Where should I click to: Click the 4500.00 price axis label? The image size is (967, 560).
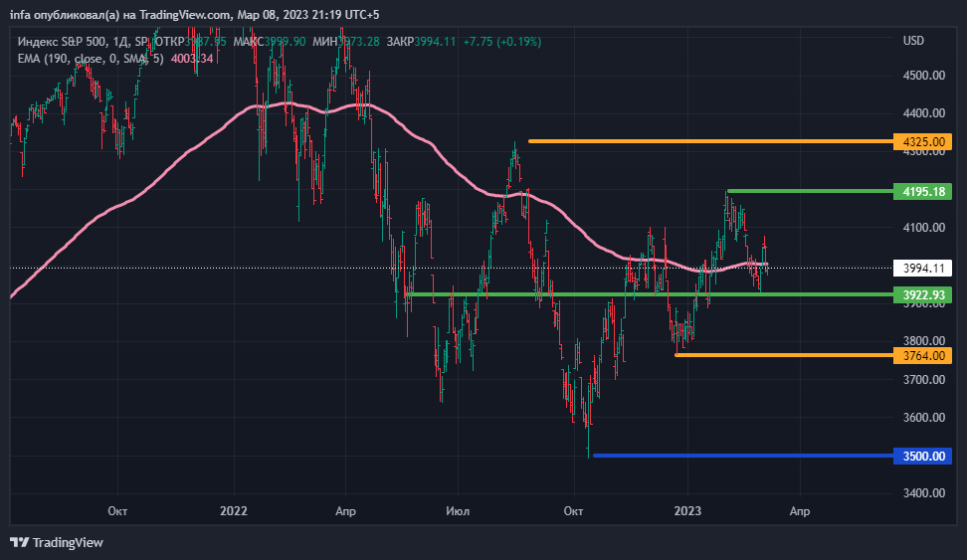point(924,76)
